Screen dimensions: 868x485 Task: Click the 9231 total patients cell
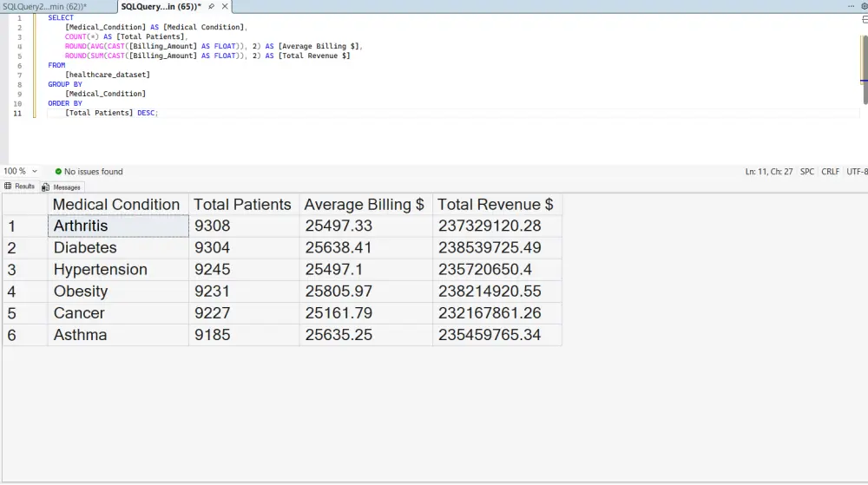(x=244, y=292)
